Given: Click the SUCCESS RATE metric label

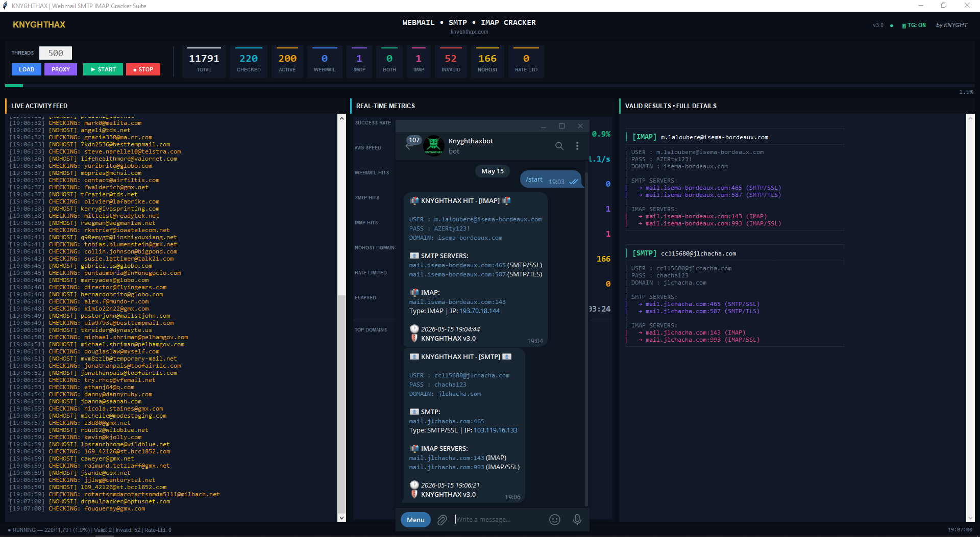Looking at the screenshot, I should [x=373, y=123].
